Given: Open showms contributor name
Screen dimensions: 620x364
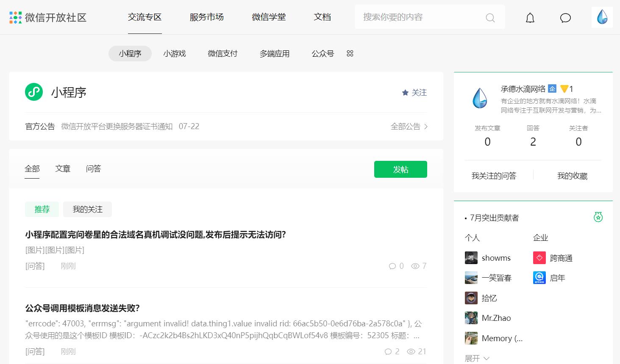Looking at the screenshot, I should click(x=496, y=258).
